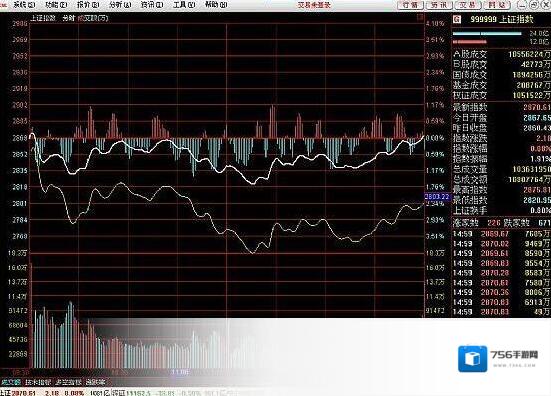Click the 756手游网 blue cube logo
The image size is (551, 396).
(x=473, y=359)
